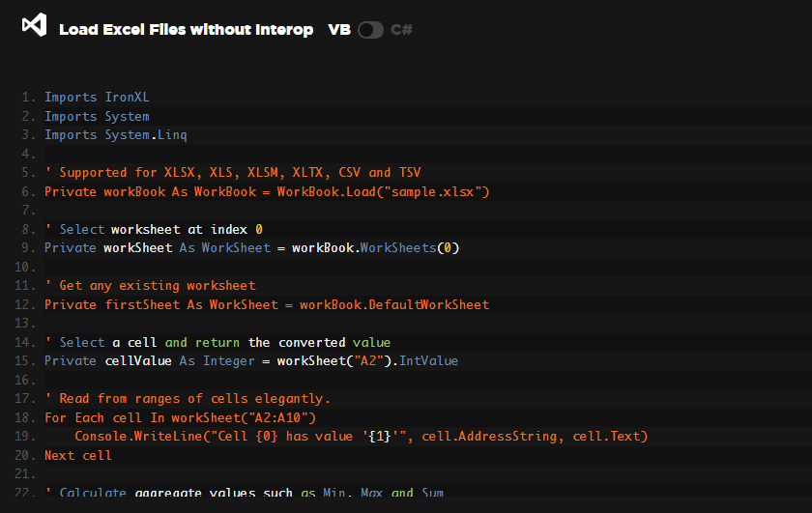The width and height of the screenshot is (812, 513).
Task: Click comment 'Supported for XLSX, XLS, XLSM'
Action: pos(233,172)
